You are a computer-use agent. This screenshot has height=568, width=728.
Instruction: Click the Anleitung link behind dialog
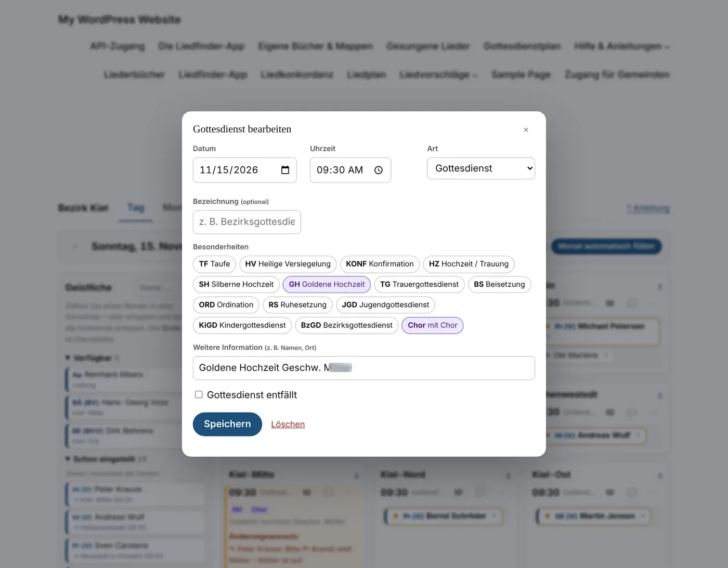648,208
